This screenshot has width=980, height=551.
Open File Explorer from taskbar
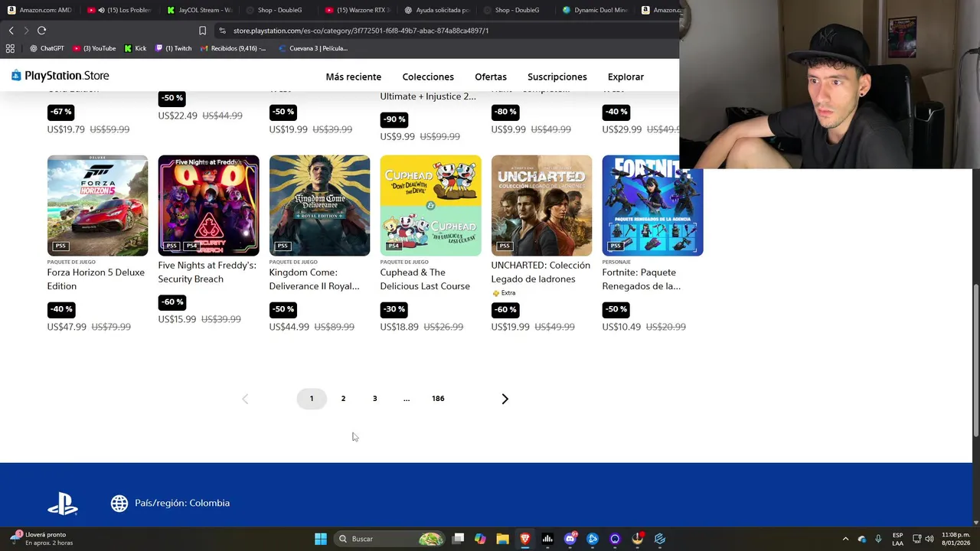click(x=502, y=539)
